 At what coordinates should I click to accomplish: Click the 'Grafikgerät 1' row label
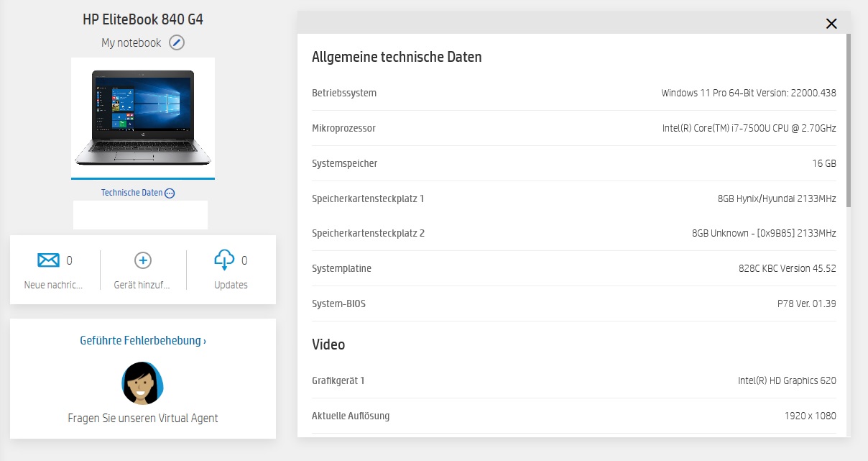pyautogui.click(x=338, y=380)
